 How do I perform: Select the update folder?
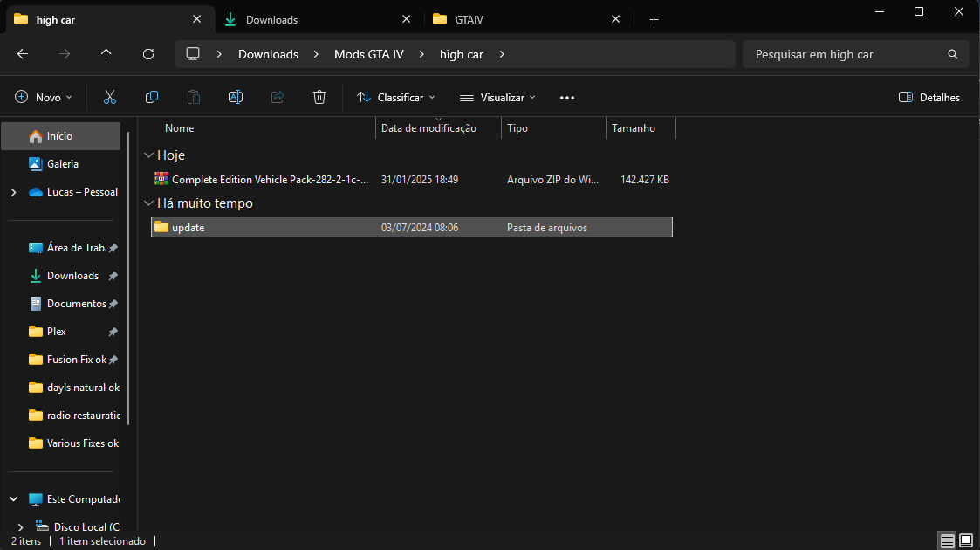[412, 228]
